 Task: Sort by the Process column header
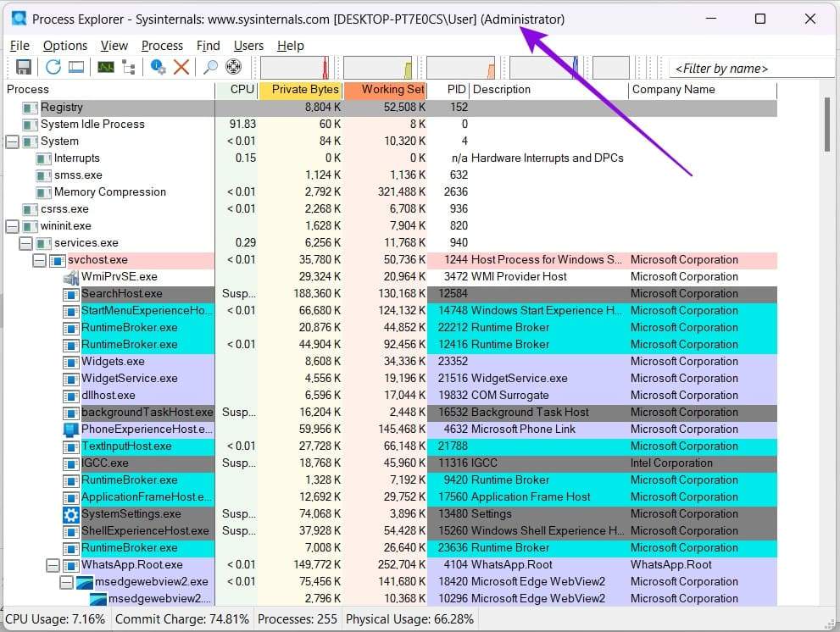[x=108, y=90]
